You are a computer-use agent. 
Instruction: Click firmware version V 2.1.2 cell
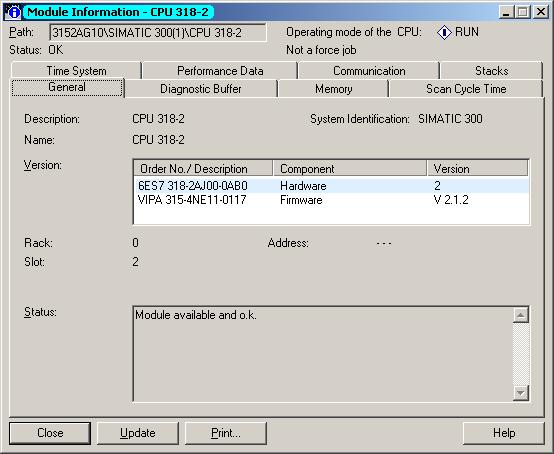[x=451, y=200]
